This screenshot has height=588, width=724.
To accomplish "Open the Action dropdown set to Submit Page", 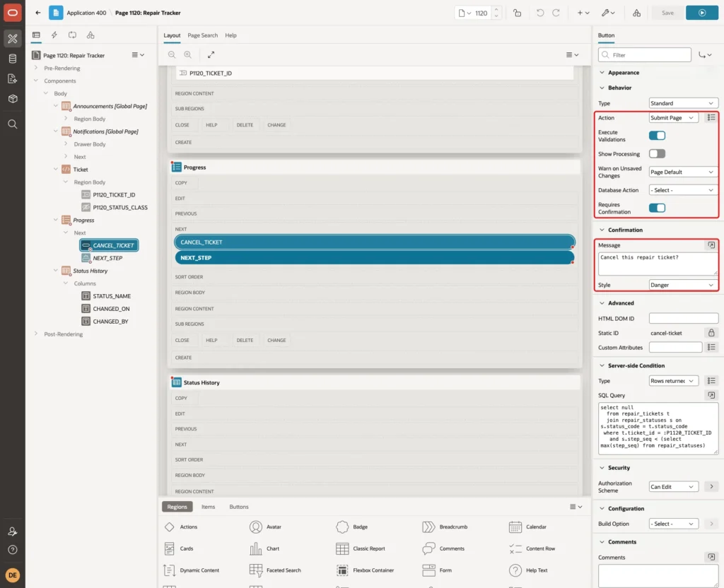I will click(673, 118).
